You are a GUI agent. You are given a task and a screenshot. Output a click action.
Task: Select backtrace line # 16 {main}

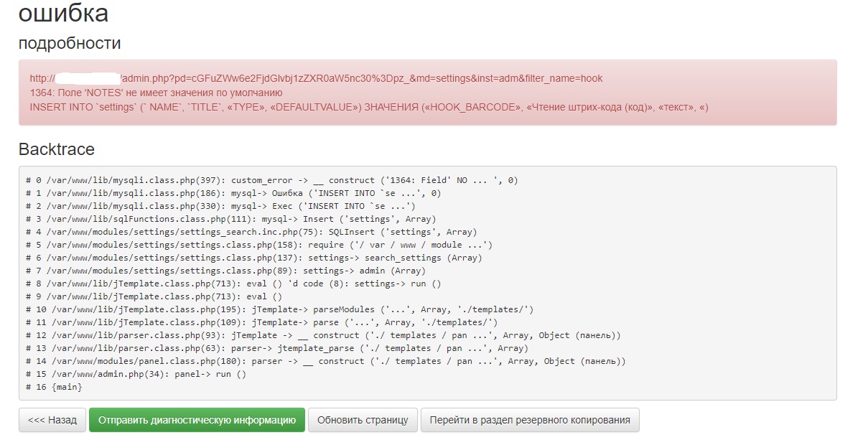click(54, 387)
